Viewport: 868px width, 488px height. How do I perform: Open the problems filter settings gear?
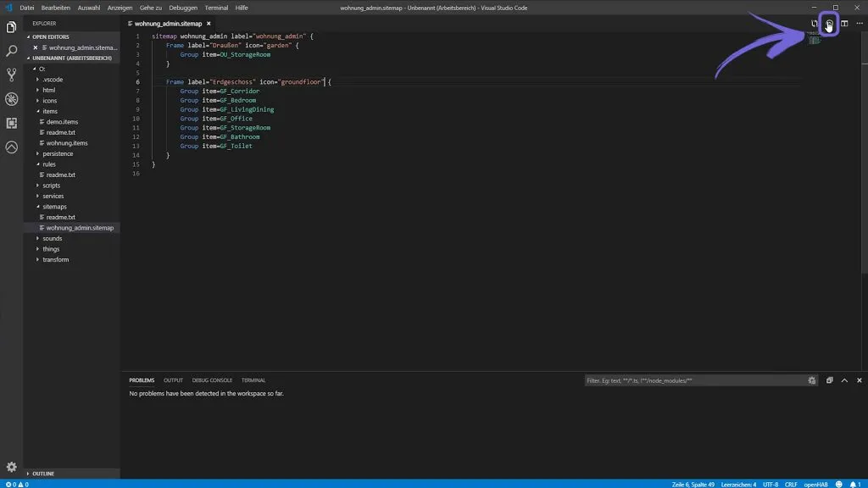(811, 380)
